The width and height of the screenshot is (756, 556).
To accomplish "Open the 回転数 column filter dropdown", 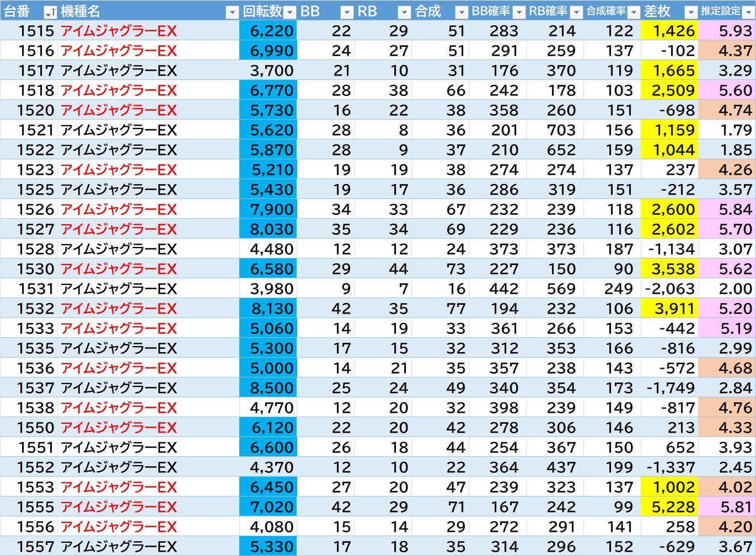I will tap(290, 12).
